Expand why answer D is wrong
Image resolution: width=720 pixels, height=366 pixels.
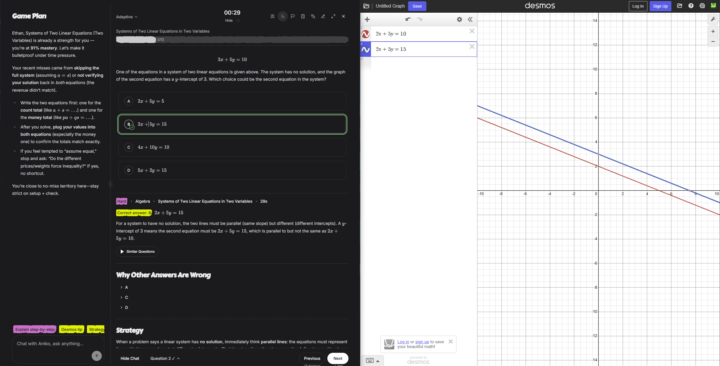[x=124, y=308]
